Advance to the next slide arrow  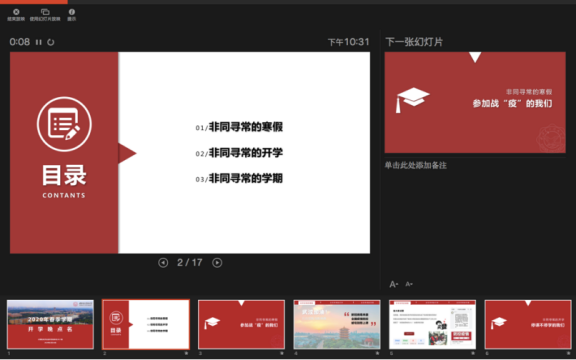pos(217,263)
